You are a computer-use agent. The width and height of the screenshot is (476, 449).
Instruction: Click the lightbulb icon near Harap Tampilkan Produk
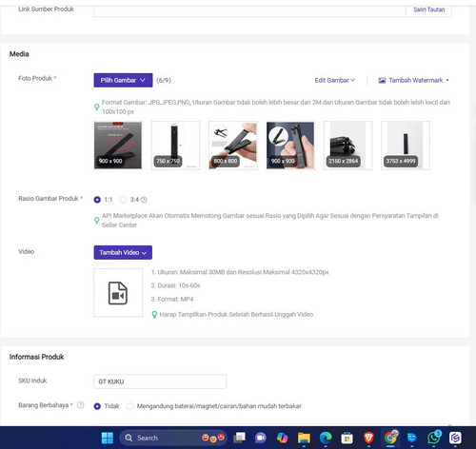[x=154, y=315]
